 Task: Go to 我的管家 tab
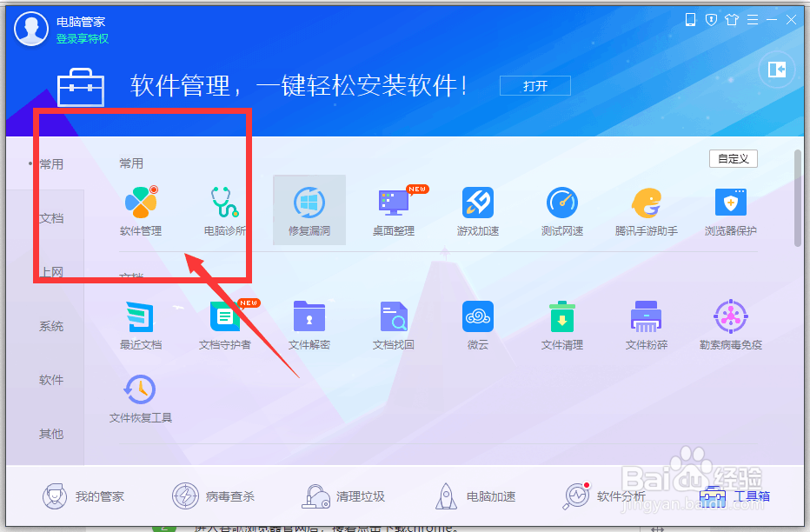pyautogui.click(x=83, y=496)
